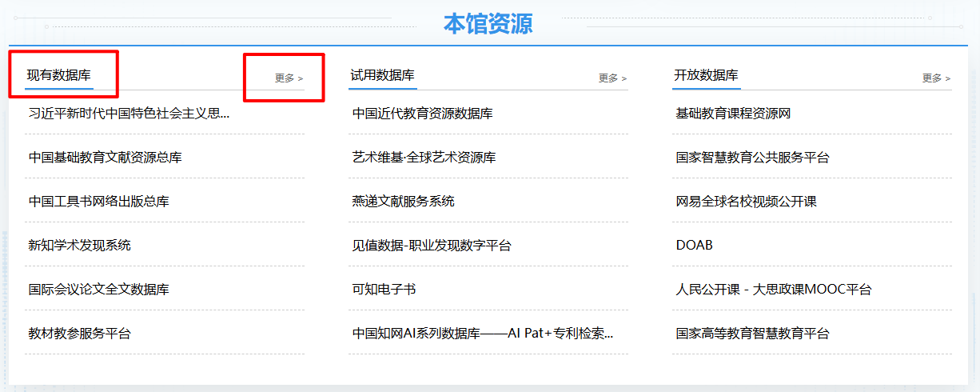The width and height of the screenshot is (980, 392).
Task: Switch to the 开放数据库 tab
Action: (706, 76)
